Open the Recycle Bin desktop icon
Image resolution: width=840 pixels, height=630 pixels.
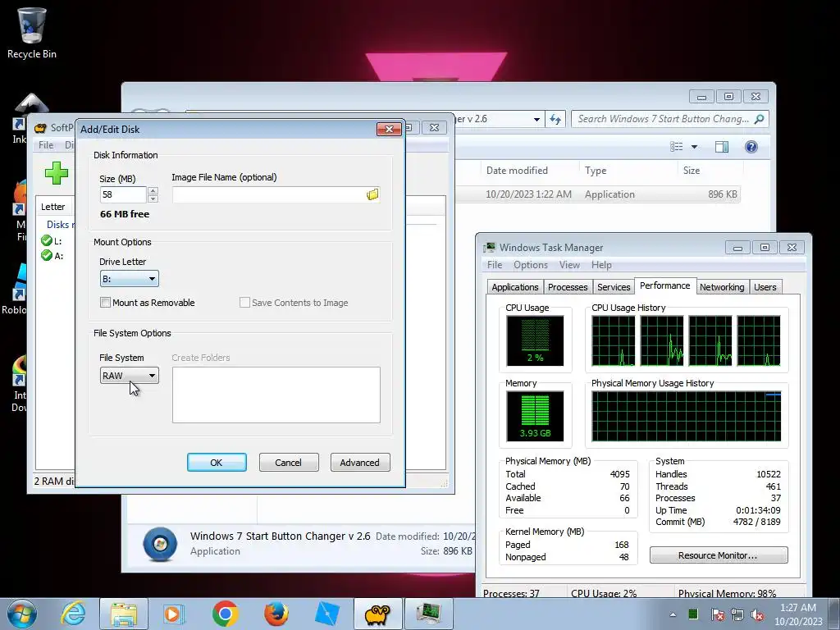(x=32, y=33)
